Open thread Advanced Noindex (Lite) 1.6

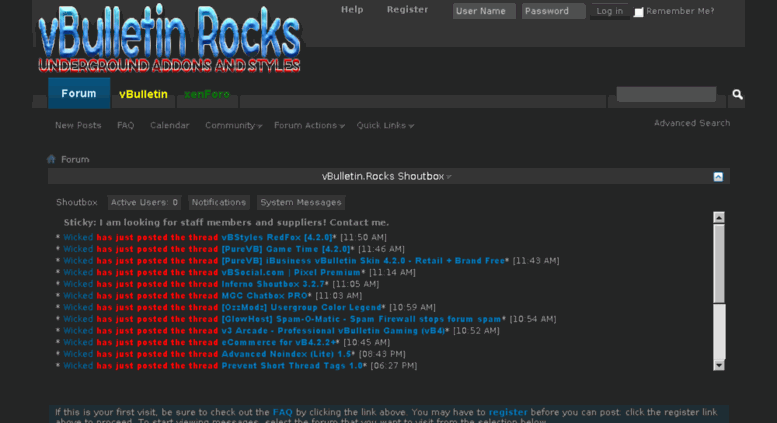point(286,354)
